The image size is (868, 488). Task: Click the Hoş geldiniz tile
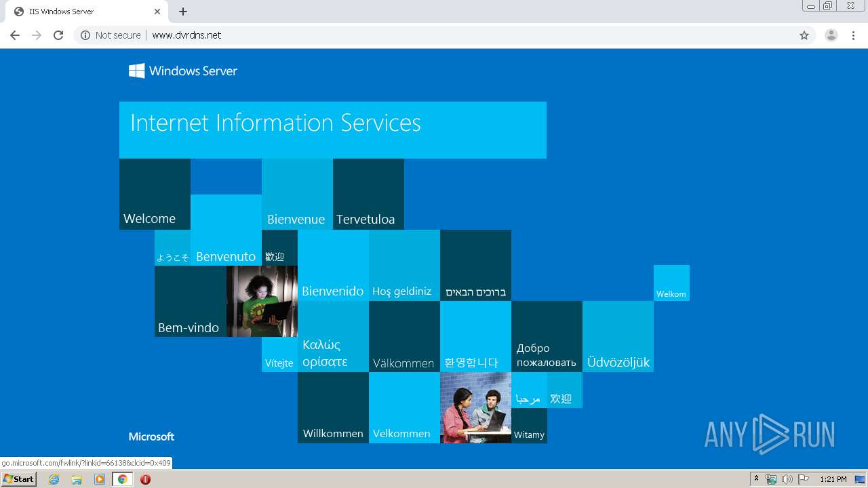coord(404,265)
